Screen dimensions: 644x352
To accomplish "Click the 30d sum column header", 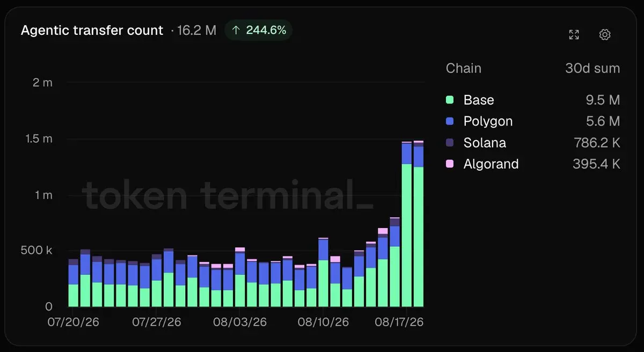I will [x=592, y=68].
